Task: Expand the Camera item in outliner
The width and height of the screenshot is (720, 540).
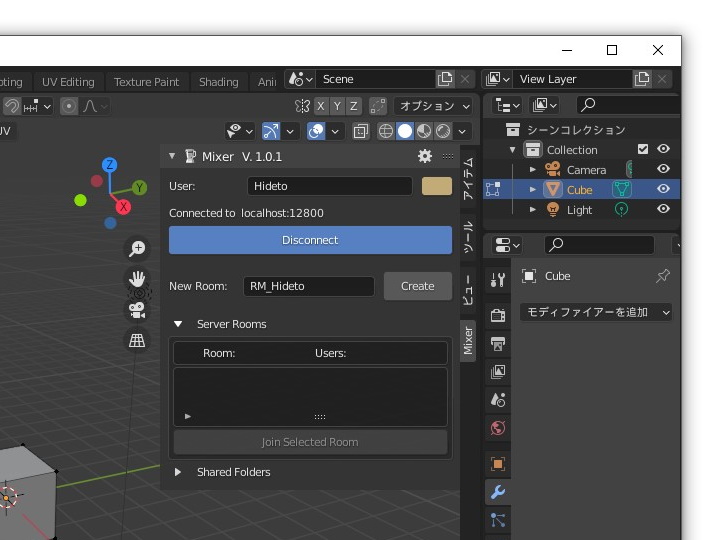Action: pyautogui.click(x=533, y=169)
